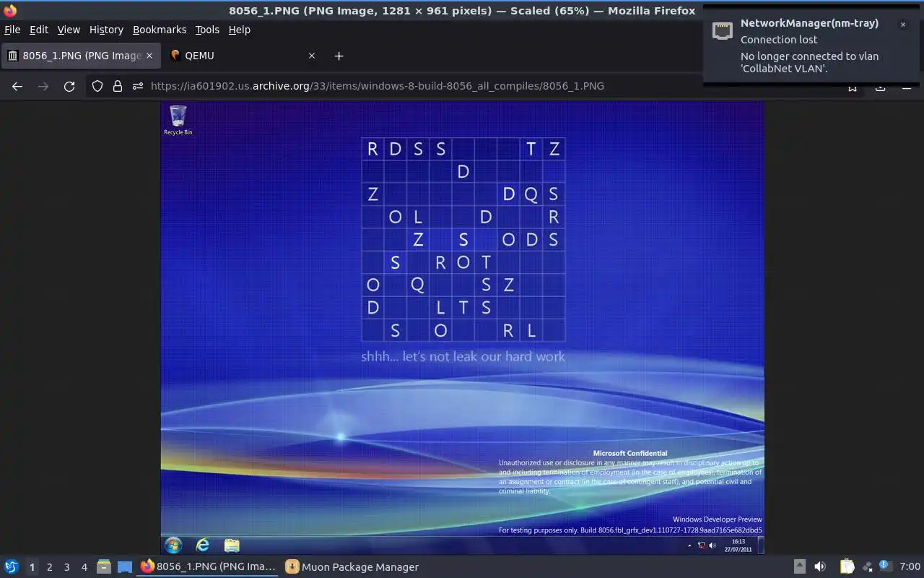
Task: Switch to Muon Package Manager taskbar entry
Action: [352, 567]
